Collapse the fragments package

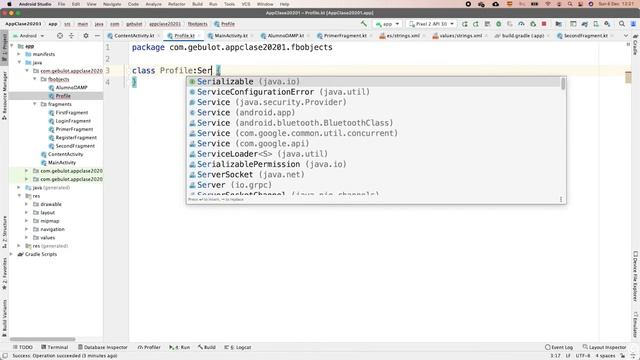[x=35, y=104]
